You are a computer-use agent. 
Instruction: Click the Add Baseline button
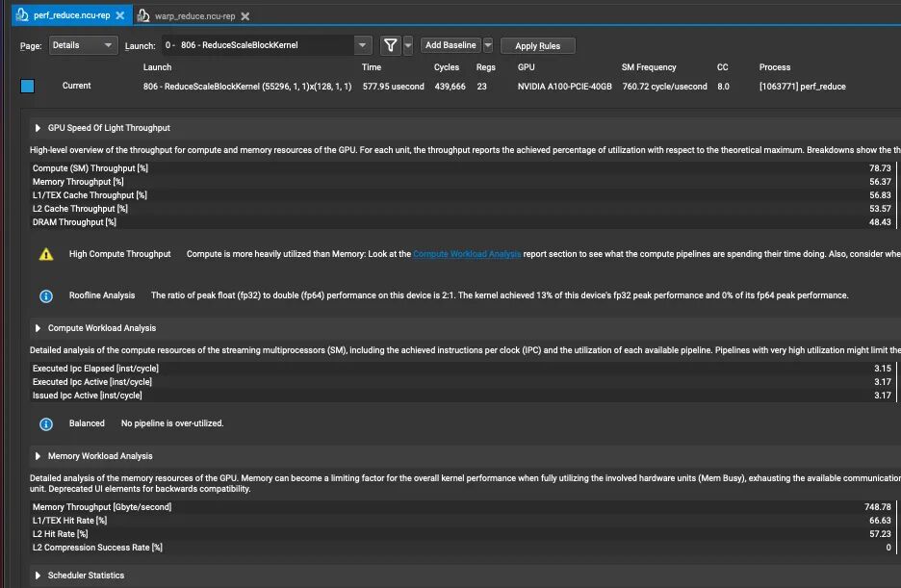[450, 45]
